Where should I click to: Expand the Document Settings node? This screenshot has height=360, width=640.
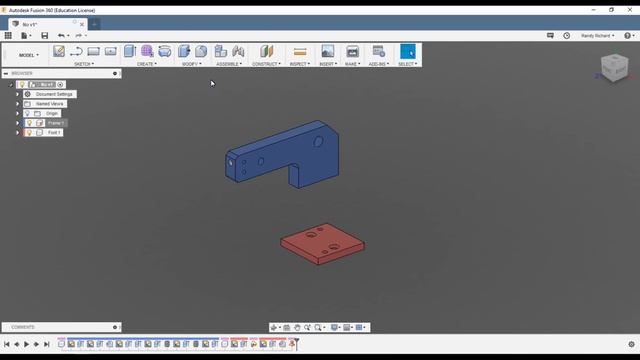(18, 94)
